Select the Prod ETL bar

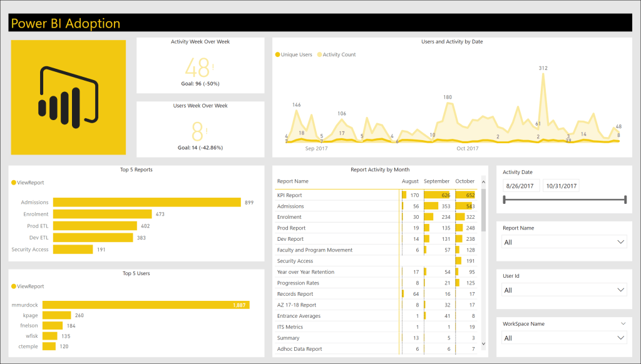point(95,226)
